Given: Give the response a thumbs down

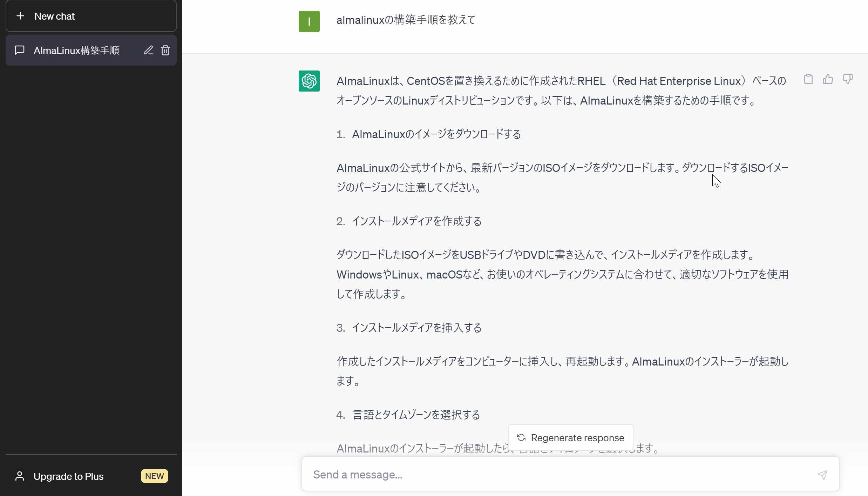Looking at the screenshot, I should [x=848, y=79].
